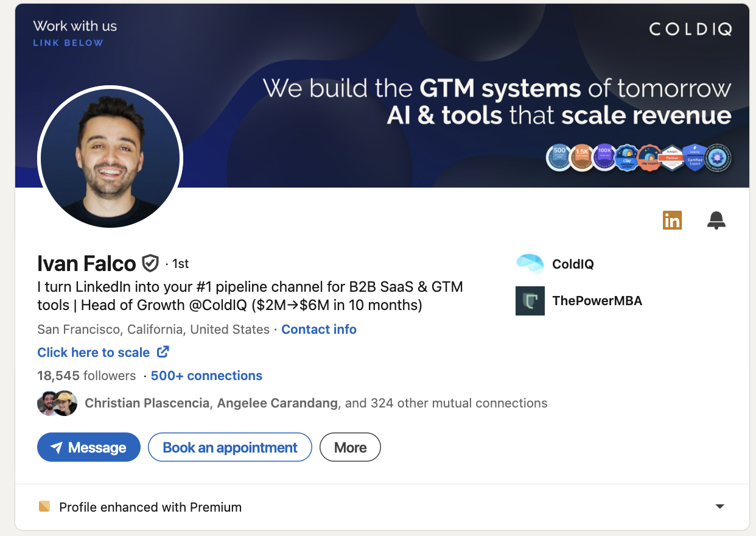Click the clay expert badge in banner

tap(649, 158)
